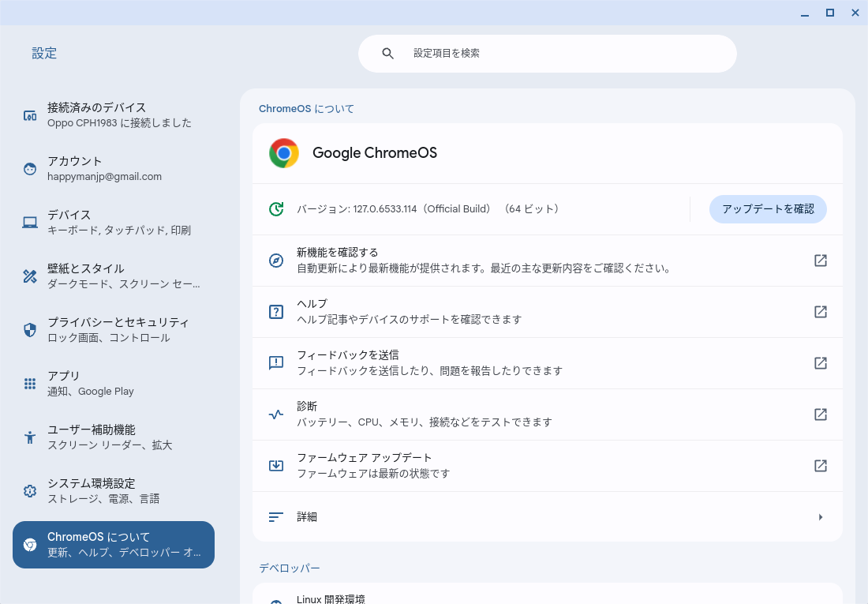Click the apps grid icon in sidebar
The image size is (868, 604).
point(30,384)
